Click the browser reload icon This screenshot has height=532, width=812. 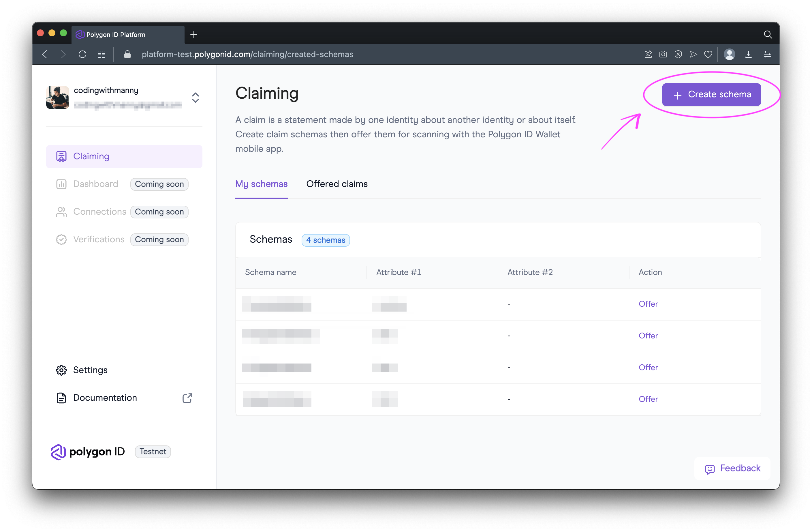tap(82, 54)
